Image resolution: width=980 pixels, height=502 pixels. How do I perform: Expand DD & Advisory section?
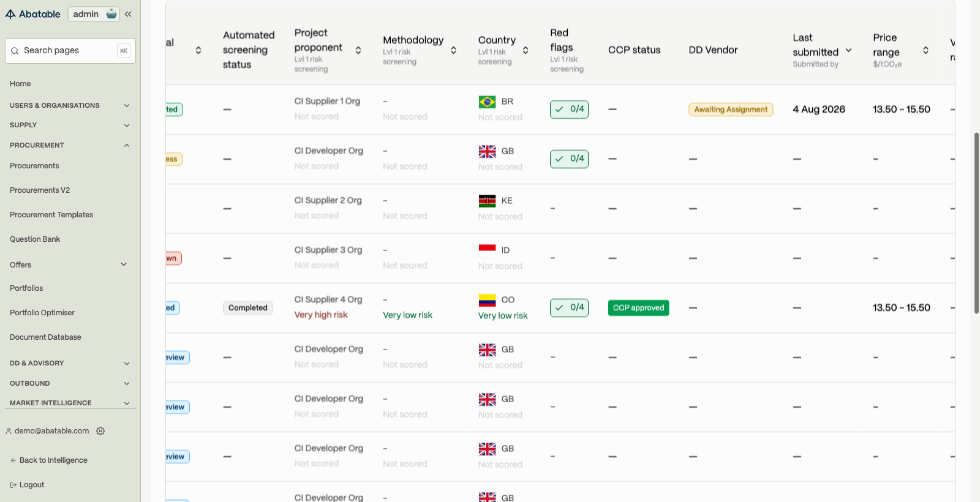point(70,363)
